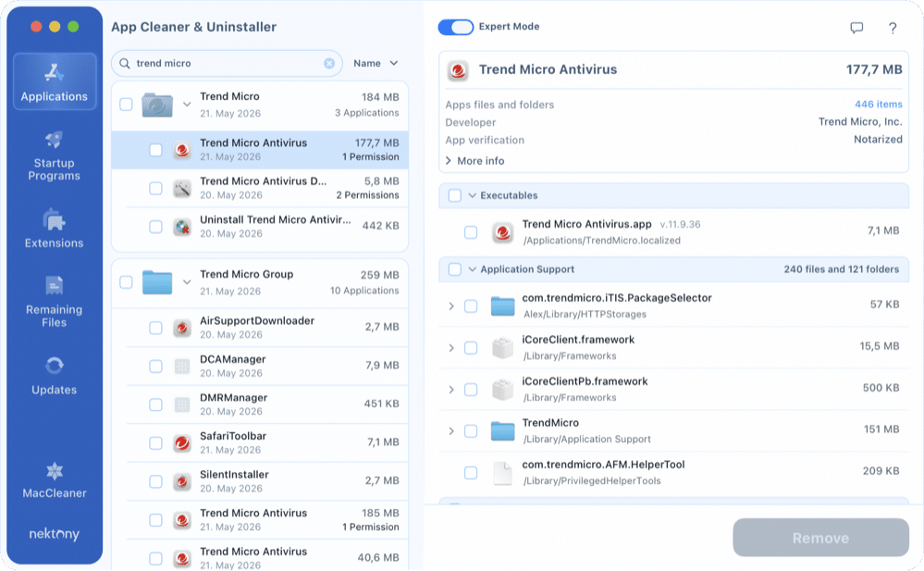This screenshot has height=571, width=924.
Task: Click SilentInstaller app icon
Action: coord(182,481)
